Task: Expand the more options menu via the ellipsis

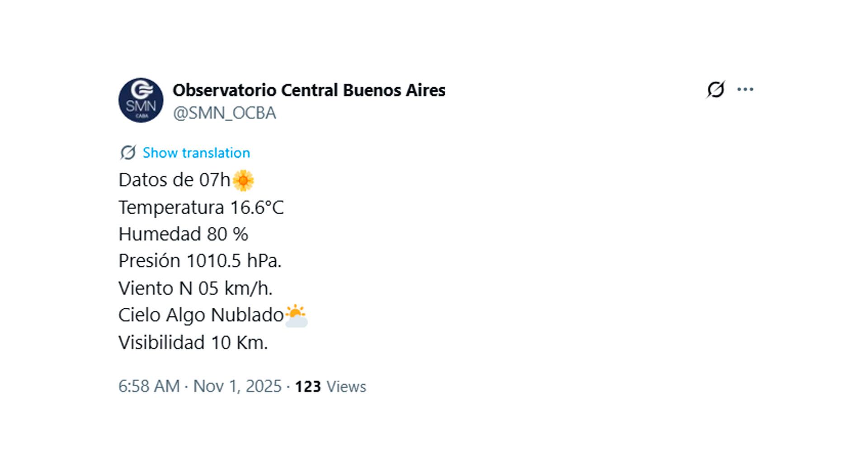Action: coord(745,89)
